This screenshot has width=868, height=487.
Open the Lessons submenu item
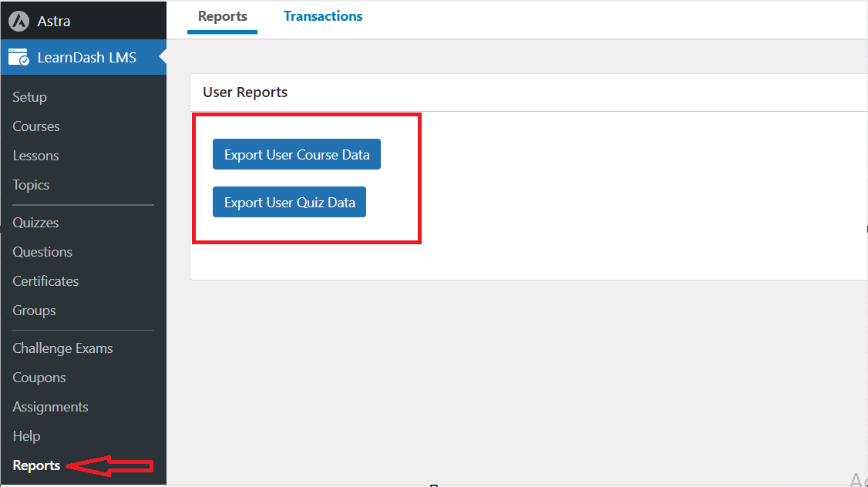35,156
